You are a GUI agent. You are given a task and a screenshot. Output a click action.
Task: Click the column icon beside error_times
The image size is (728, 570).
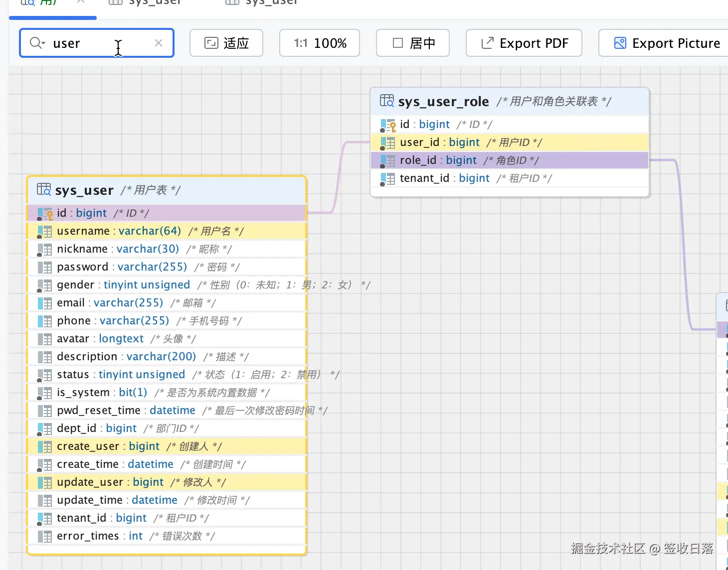[45, 537]
